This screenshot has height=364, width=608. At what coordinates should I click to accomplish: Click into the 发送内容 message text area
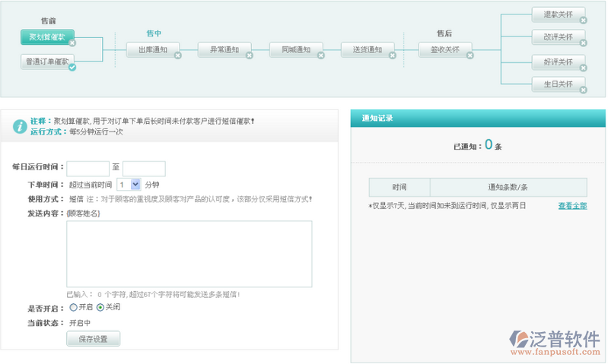point(189,254)
